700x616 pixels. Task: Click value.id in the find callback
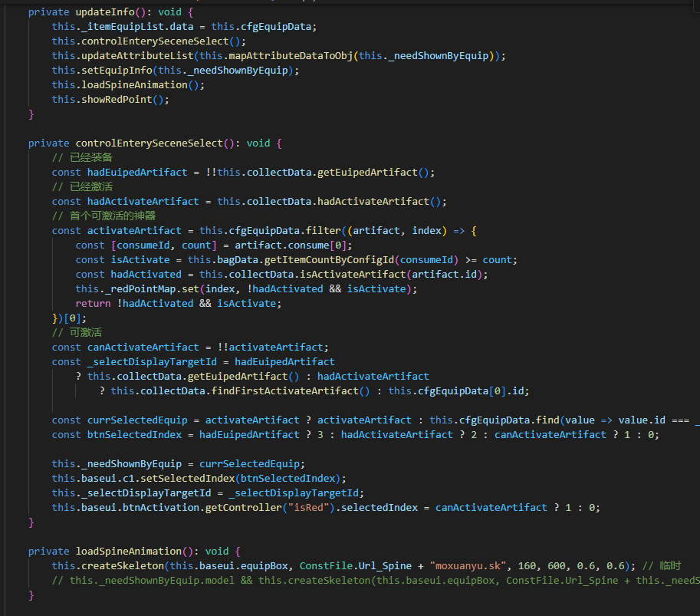coord(642,420)
